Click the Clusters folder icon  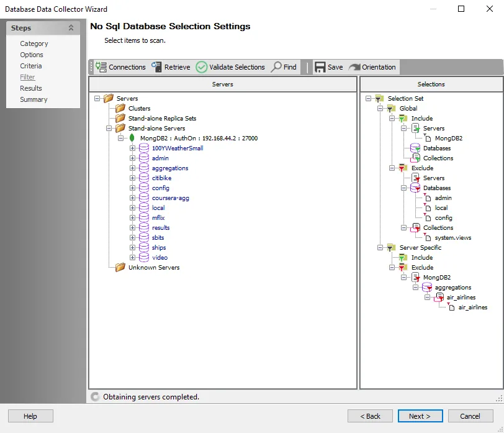(120, 108)
